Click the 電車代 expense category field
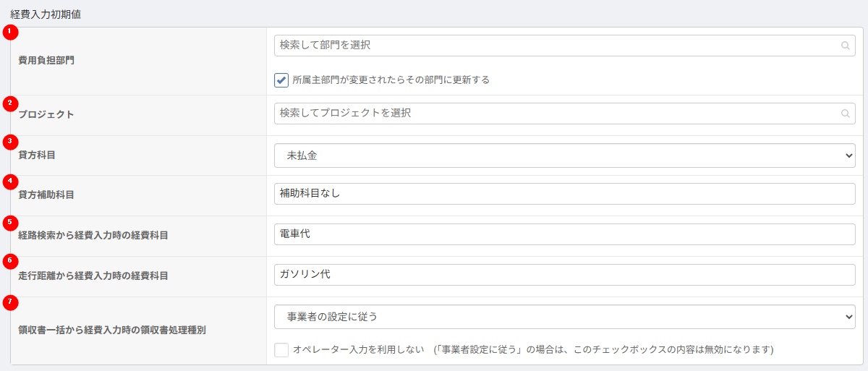The height and width of the screenshot is (371, 868). pyautogui.click(x=564, y=234)
